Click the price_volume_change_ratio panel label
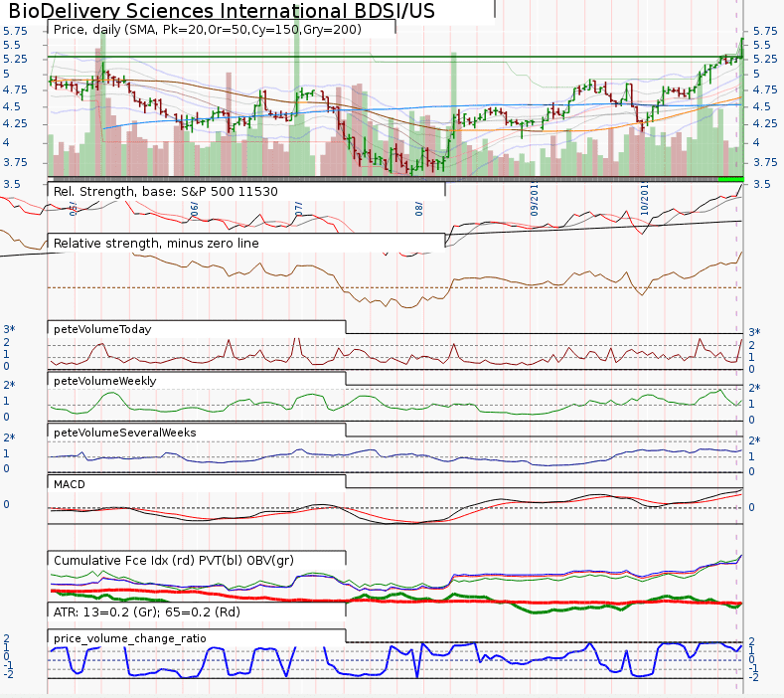This screenshot has width=784, height=698. point(129,638)
